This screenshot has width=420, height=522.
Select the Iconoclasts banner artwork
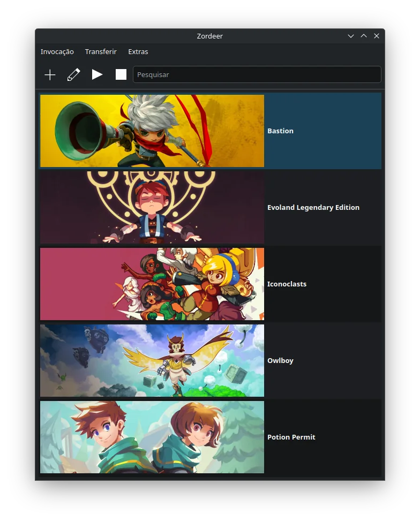tap(152, 284)
